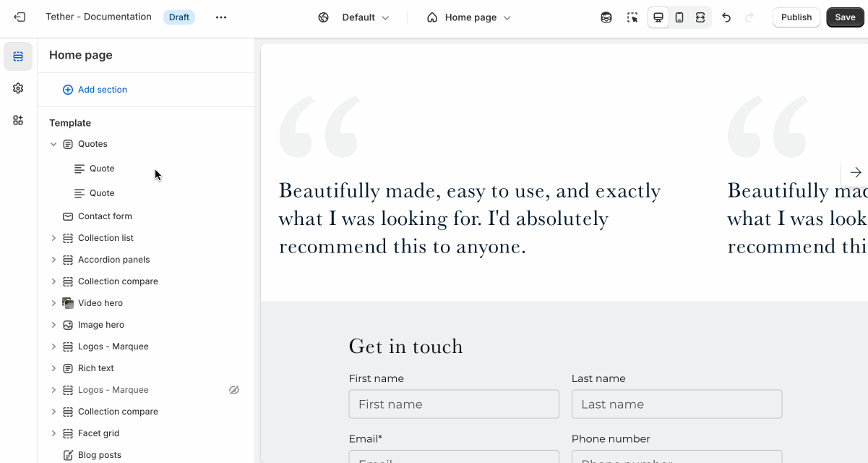The height and width of the screenshot is (463, 868).
Task: Switch to desktop preview
Action: [658, 17]
